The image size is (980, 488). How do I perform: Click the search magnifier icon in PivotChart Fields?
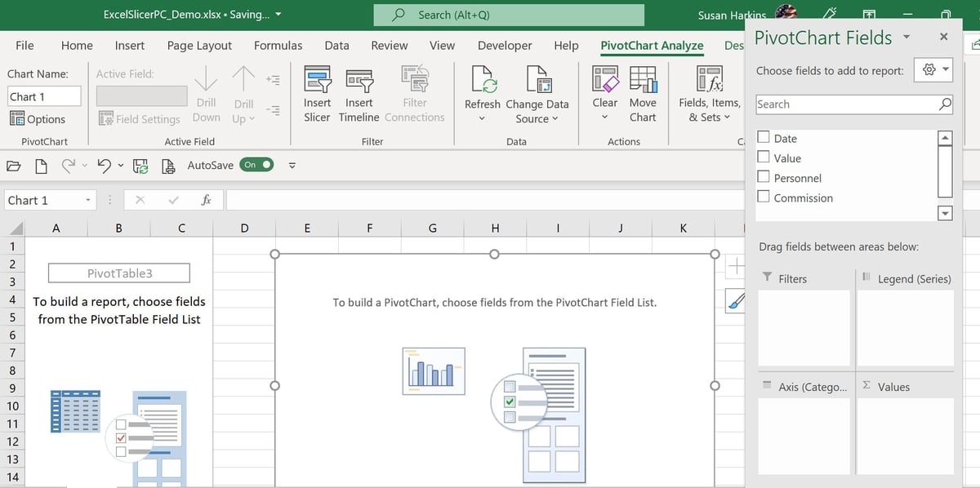click(x=945, y=104)
